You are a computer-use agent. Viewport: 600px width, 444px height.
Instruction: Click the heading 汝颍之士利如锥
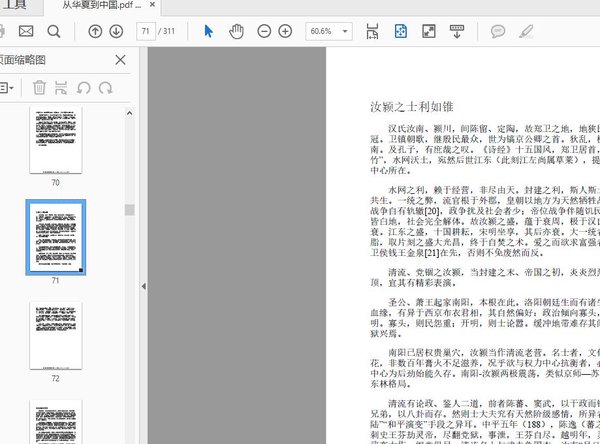coord(412,107)
